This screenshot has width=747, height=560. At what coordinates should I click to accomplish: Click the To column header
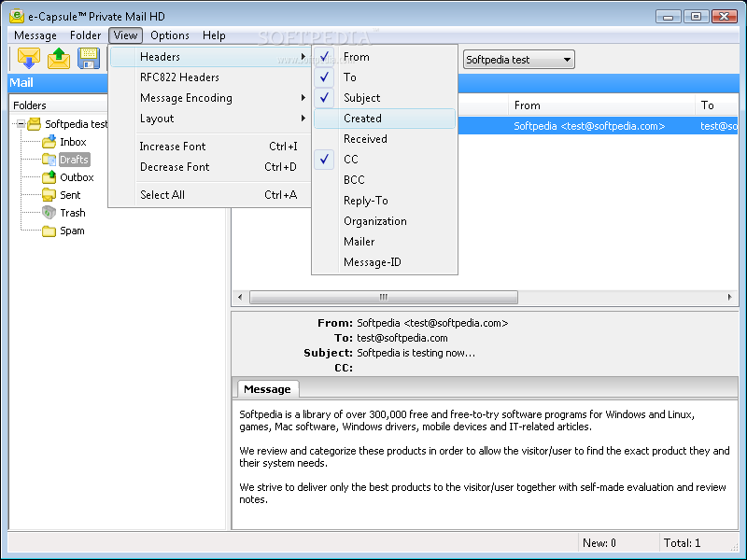coord(717,105)
